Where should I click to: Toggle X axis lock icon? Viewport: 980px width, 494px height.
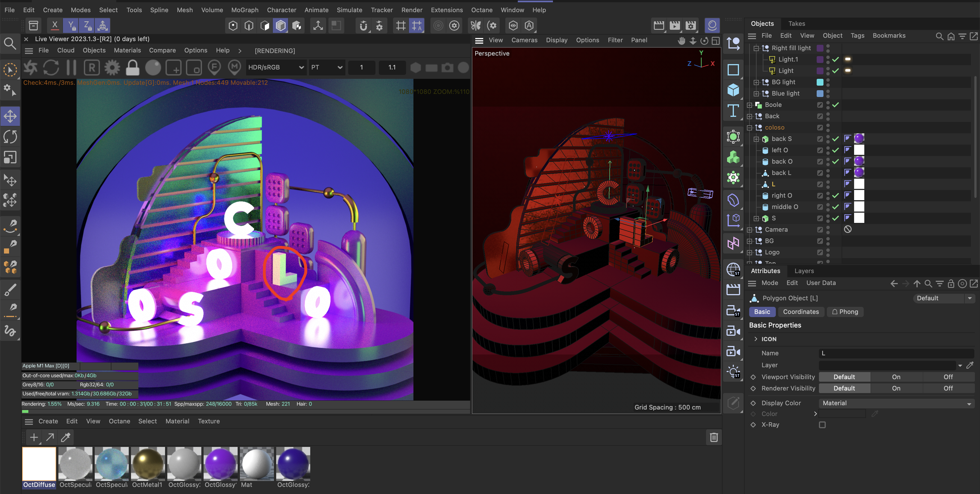click(x=55, y=26)
